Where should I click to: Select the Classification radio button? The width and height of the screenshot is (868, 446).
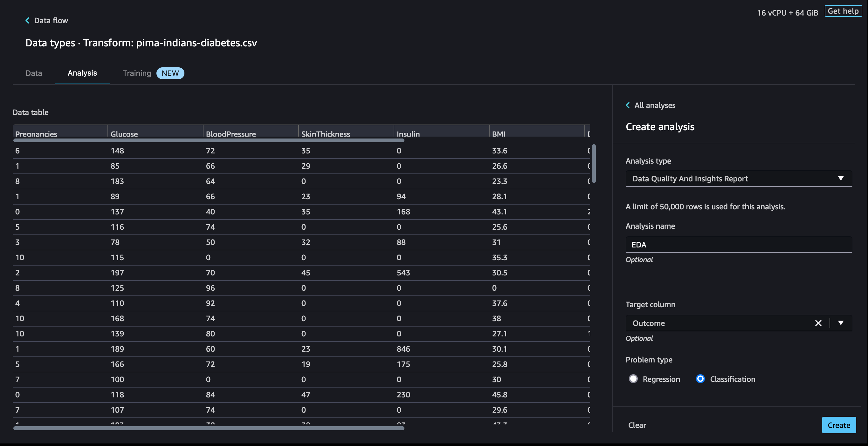(x=700, y=379)
